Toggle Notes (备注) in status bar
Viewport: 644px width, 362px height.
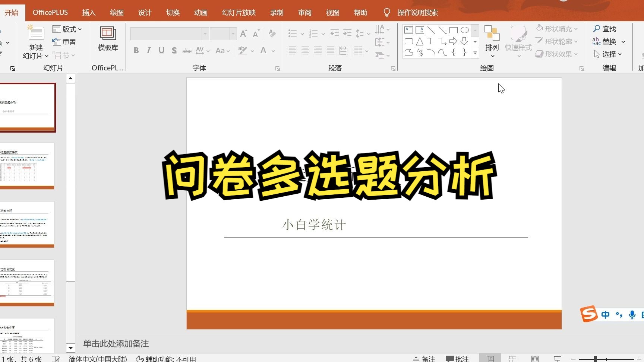click(x=424, y=359)
